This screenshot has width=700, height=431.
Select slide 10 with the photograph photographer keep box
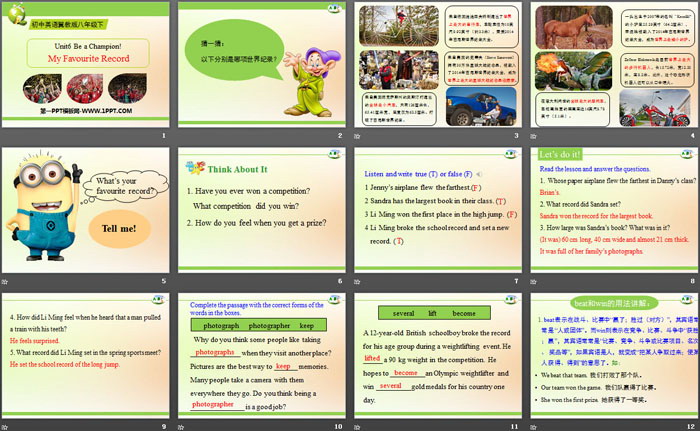click(262, 356)
